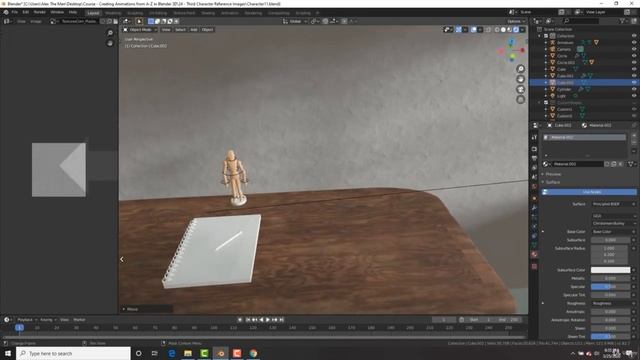Open the viewport Object menu

[x=207, y=30]
